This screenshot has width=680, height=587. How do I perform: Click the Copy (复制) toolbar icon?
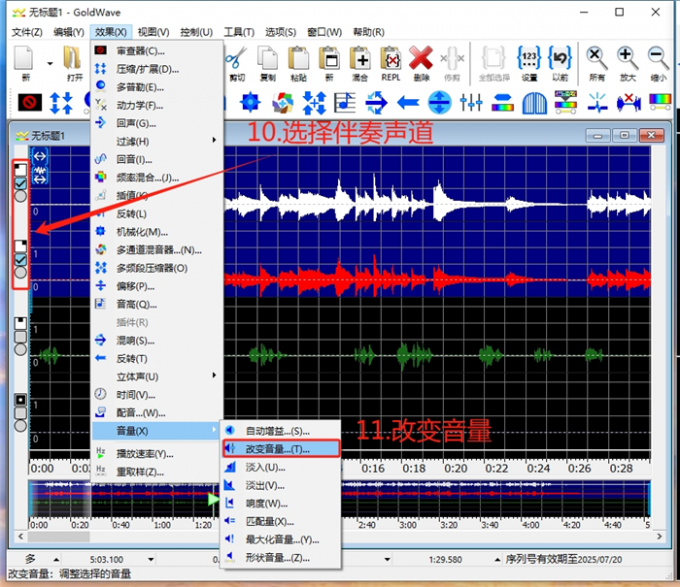tap(268, 59)
